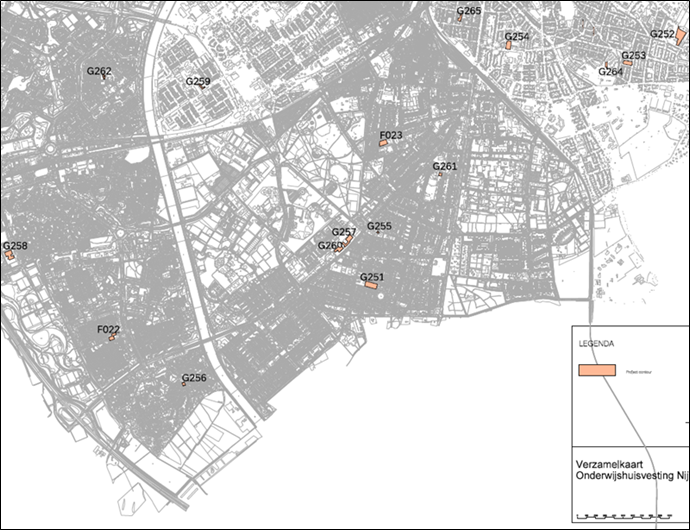Select the G251 orange parcel
Viewport: 690px width, 530px height.
tap(370, 286)
